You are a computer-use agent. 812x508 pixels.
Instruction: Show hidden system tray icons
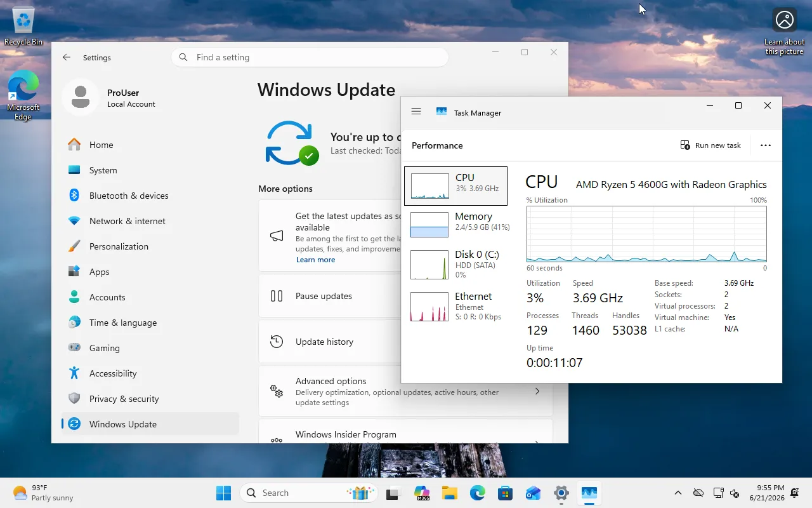(678, 493)
